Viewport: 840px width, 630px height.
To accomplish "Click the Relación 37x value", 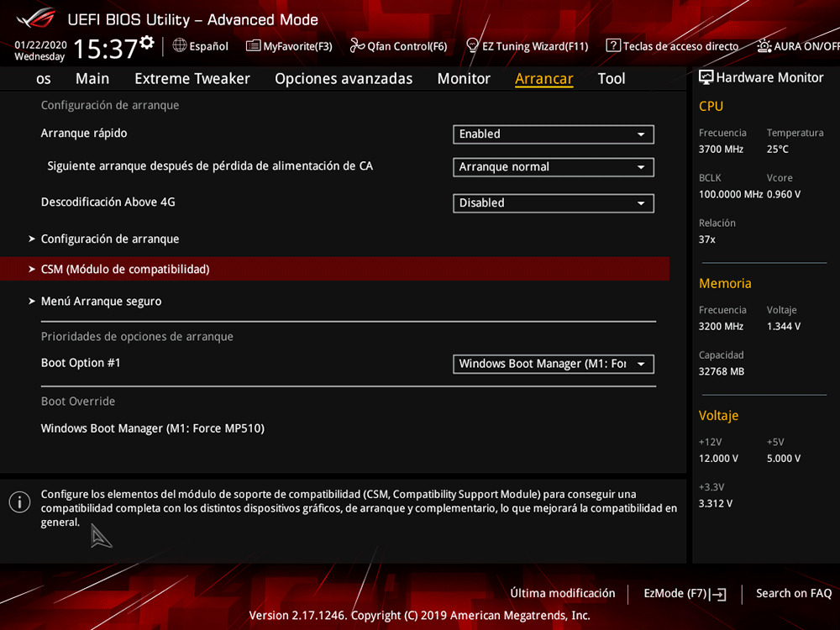I will click(707, 239).
